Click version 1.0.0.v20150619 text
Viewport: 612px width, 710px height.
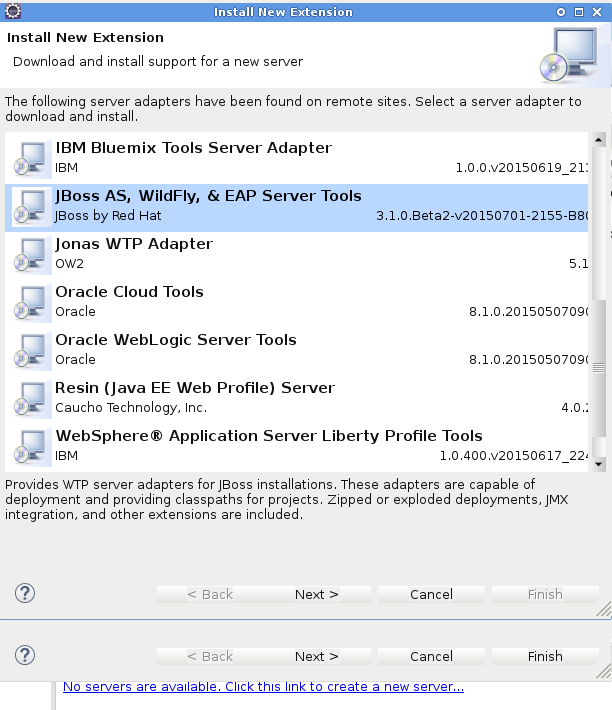[521, 168]
